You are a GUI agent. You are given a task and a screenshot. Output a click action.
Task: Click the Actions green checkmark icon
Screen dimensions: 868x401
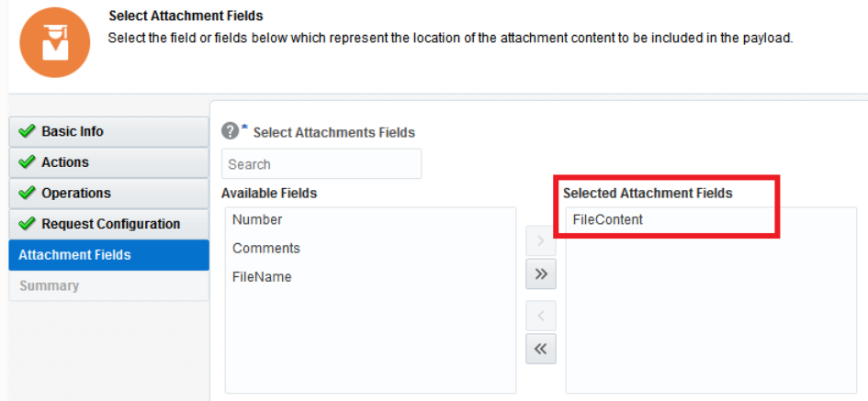(27, 162)
